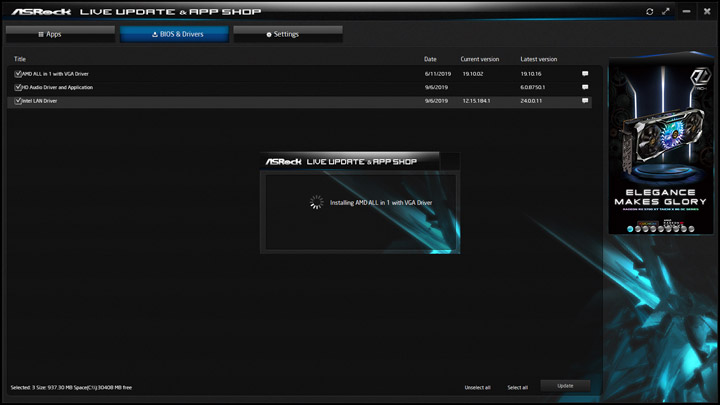
Task: Click the Update button
Action: [x=565, y=386]
